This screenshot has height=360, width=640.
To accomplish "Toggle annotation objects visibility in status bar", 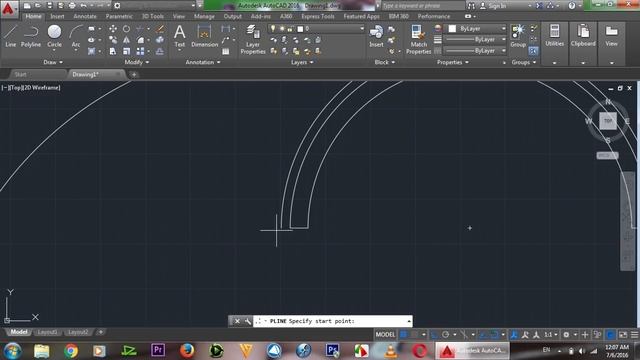I will click(514, 335).
